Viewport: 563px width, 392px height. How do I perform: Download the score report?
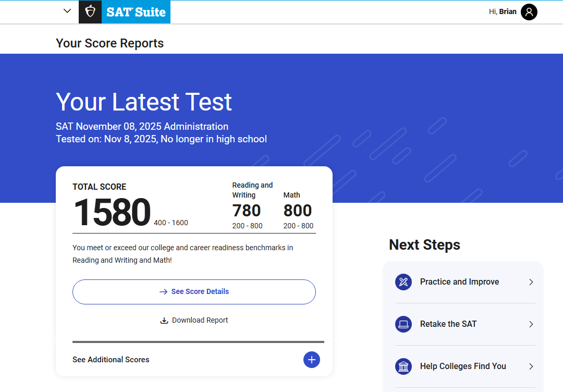[x=194, y=320]
